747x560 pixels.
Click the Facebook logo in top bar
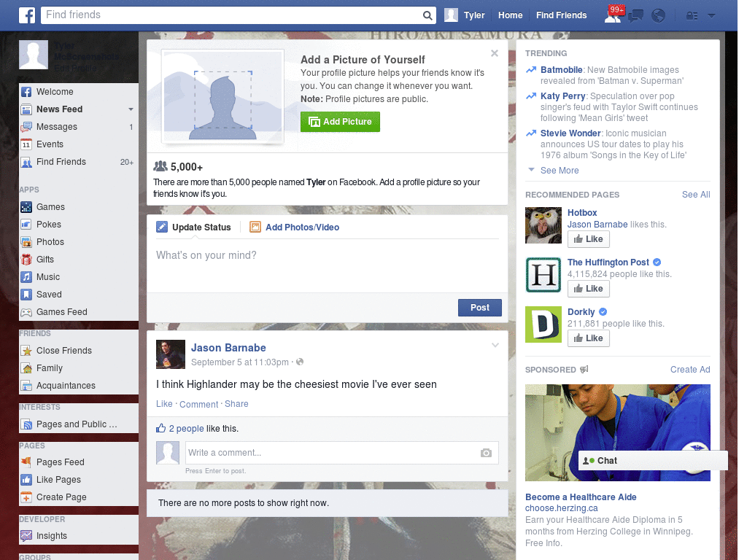click(x=27, y=15)
